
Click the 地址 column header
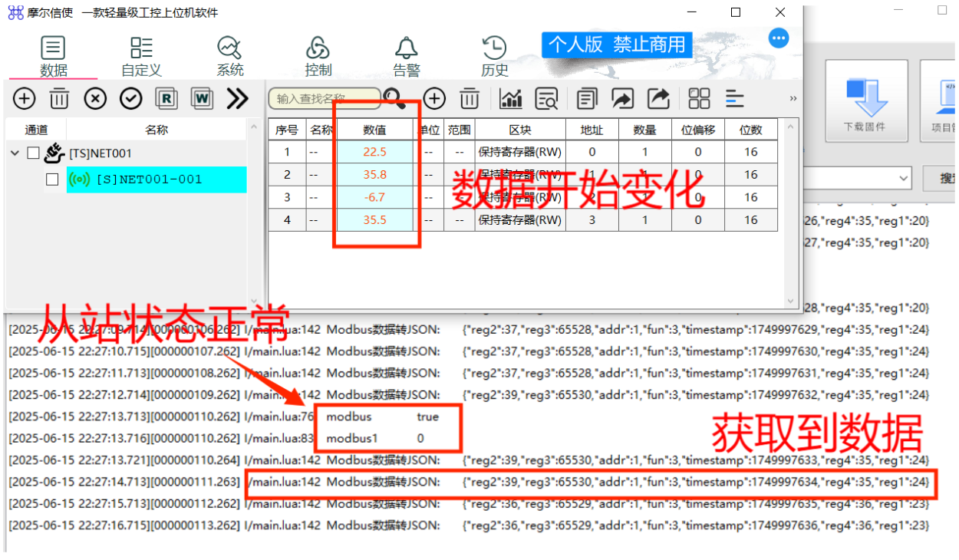[x=592, y=130]
